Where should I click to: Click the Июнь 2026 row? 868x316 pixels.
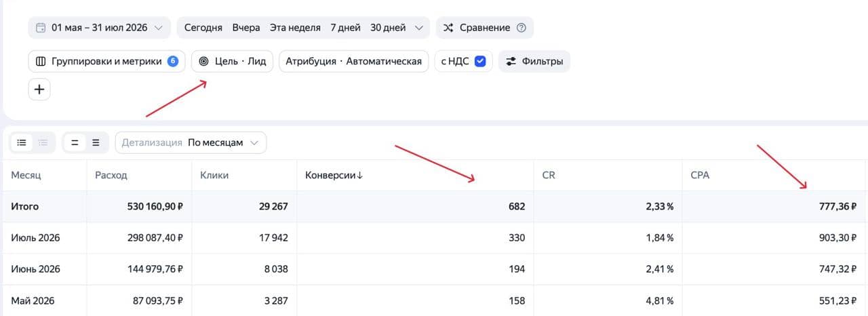coord(434,269)
